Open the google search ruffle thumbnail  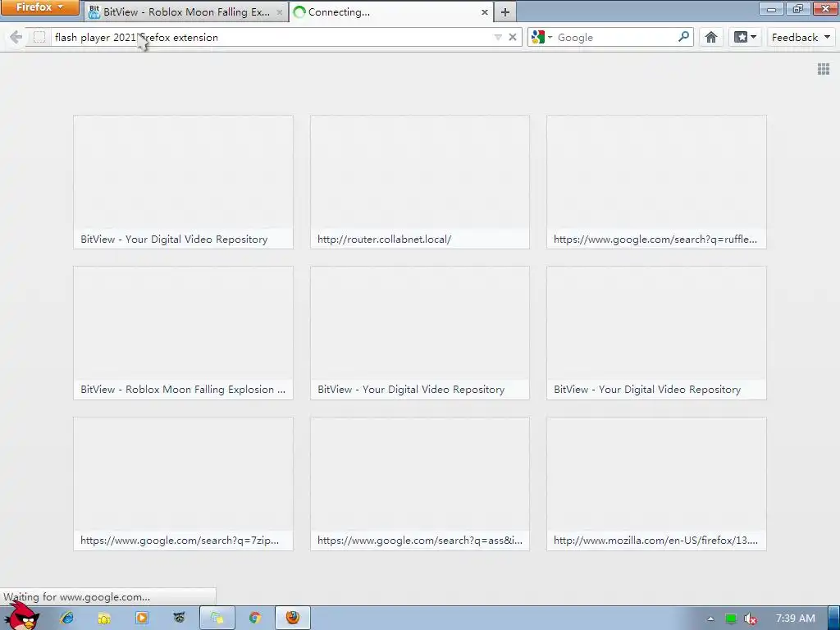(656, 181)
